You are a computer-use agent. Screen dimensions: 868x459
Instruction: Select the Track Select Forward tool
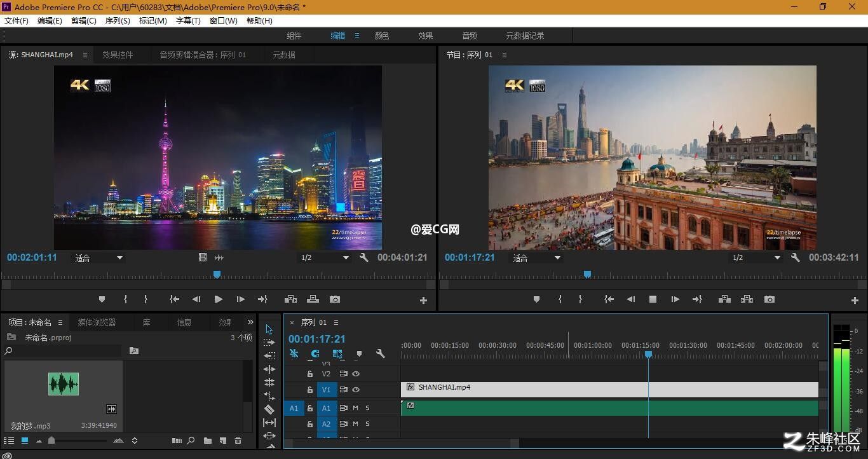click(269, 343)
